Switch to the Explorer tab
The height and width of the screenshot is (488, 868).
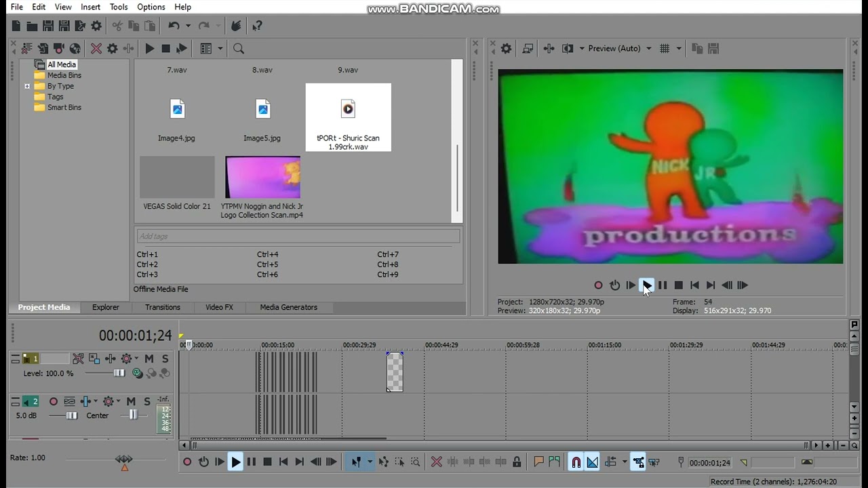click(106, 307)
